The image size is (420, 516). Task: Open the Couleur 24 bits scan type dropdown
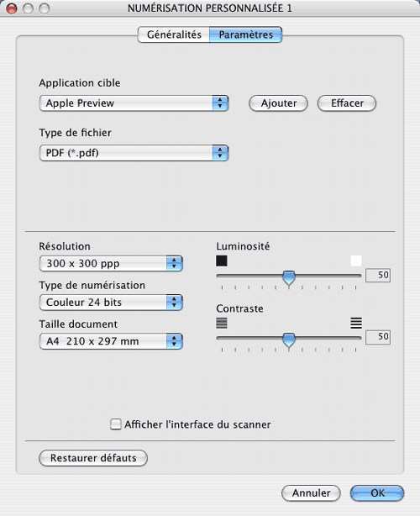(x=111, y=302)
